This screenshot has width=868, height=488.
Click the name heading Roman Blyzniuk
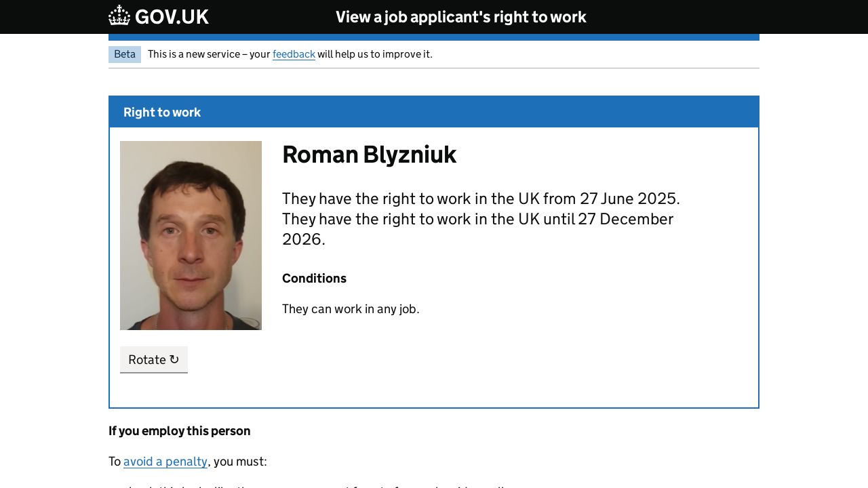coord(369,155)
